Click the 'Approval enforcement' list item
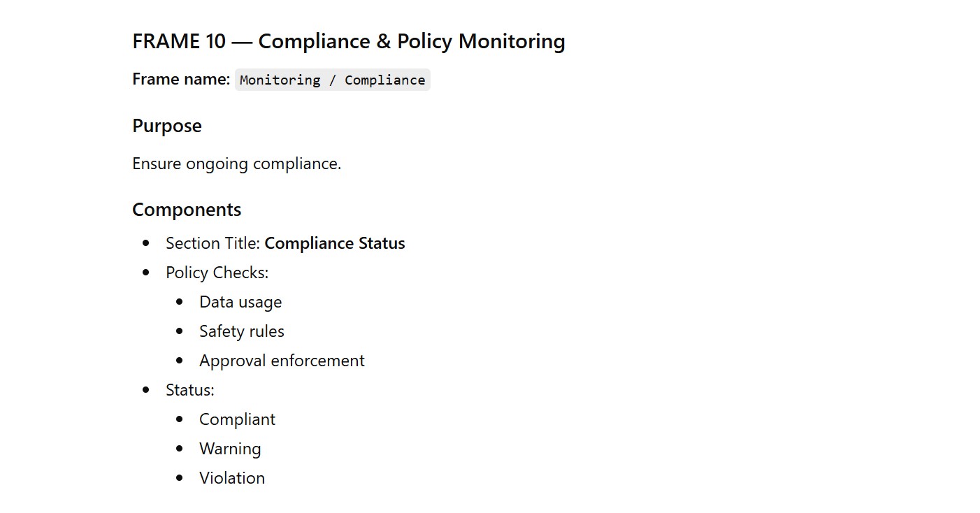 pos(282,361)
